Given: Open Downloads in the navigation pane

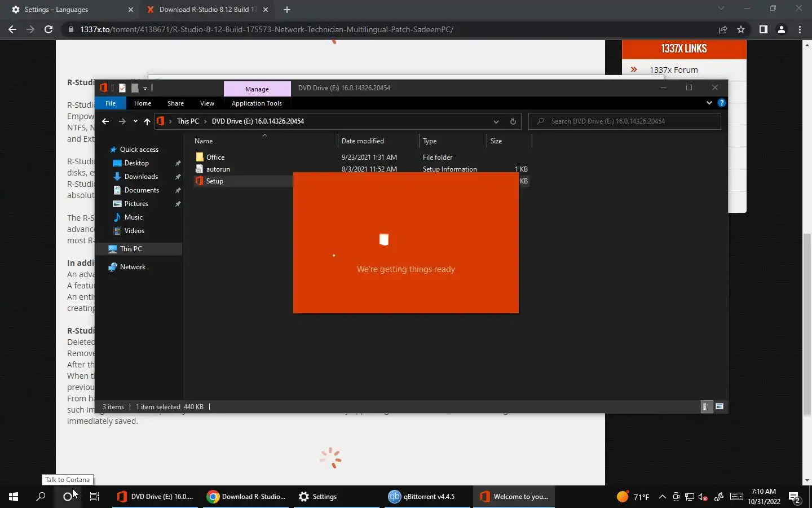Looking at the screenshot, I should [x=141, y=177].
